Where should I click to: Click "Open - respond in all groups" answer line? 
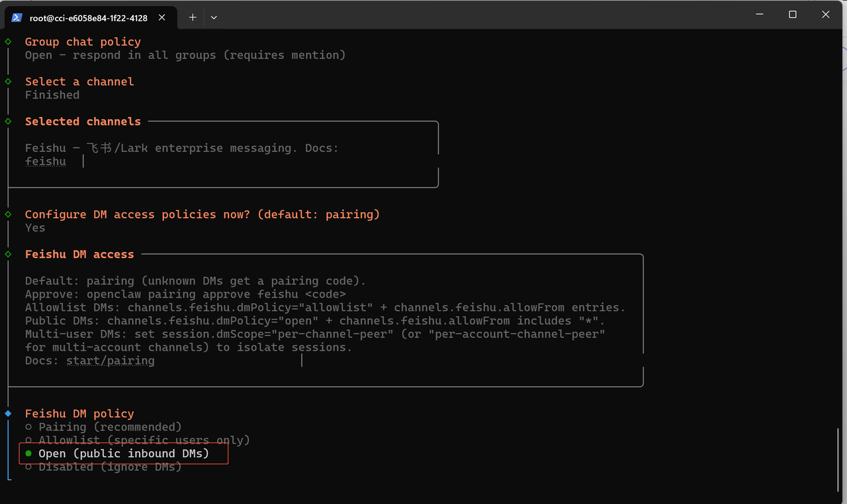point(185,56)
